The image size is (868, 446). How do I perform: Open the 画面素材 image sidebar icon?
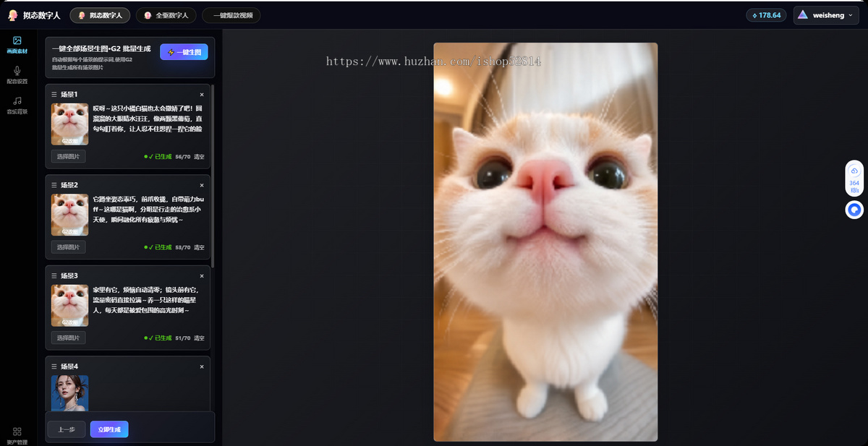(x=17, y=41)
